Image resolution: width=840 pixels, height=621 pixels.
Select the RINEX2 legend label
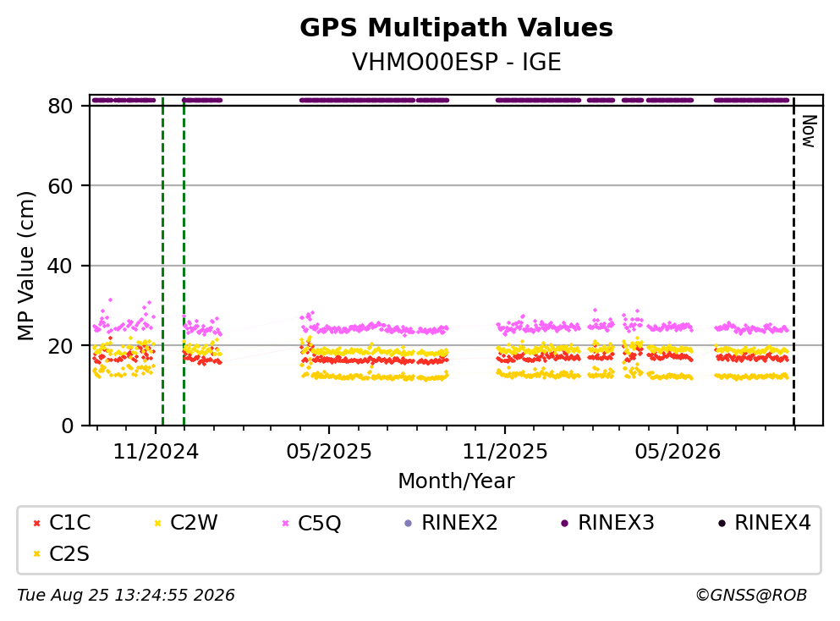click(x=459, y=523)
